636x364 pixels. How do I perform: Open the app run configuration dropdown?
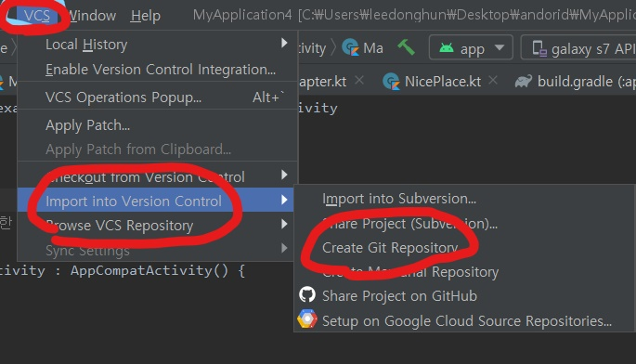tap(471, 48)
